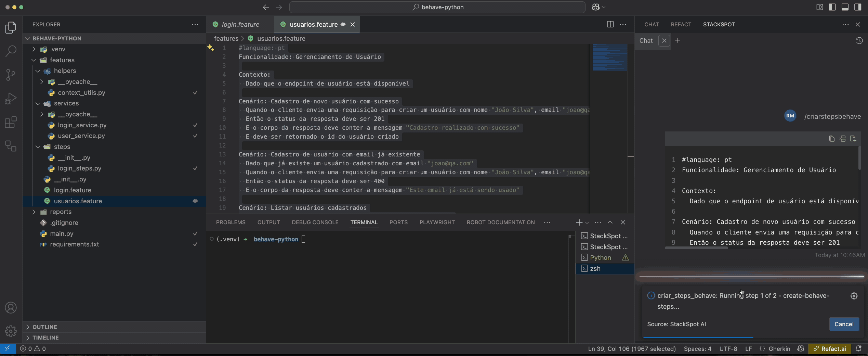Toggle the primary side bar
The image size is (868, 356).
tap(832, 7)
